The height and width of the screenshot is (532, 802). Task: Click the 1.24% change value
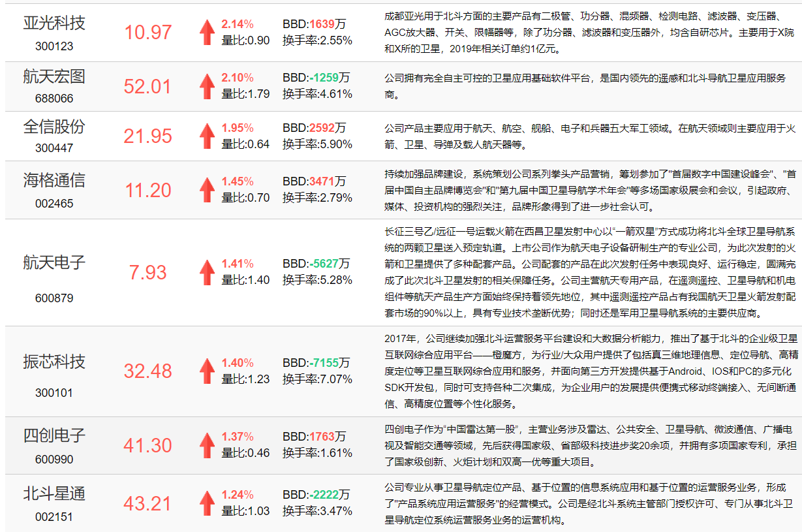tap(238, 495)
